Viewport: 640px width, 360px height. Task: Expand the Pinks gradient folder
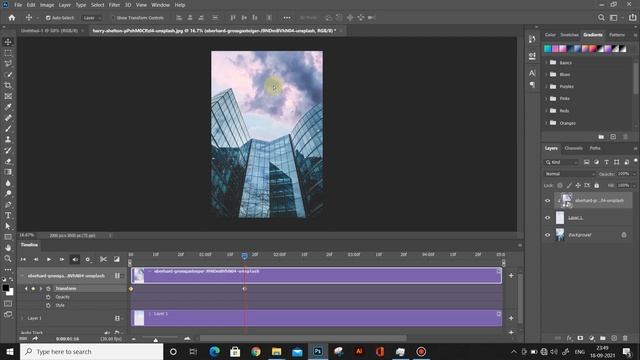pyautogui.click(x=546, y=98)
